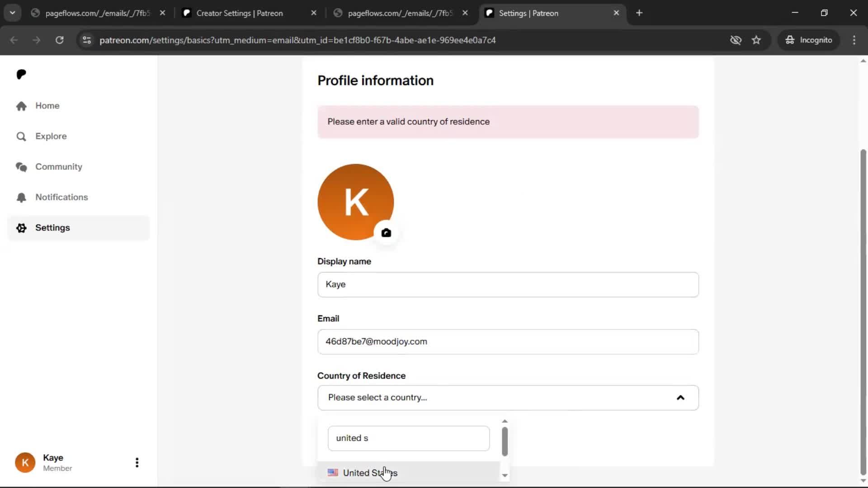Reload the current page
The width and height of the screenshot is (868, 488).
(x=59, y=40)
